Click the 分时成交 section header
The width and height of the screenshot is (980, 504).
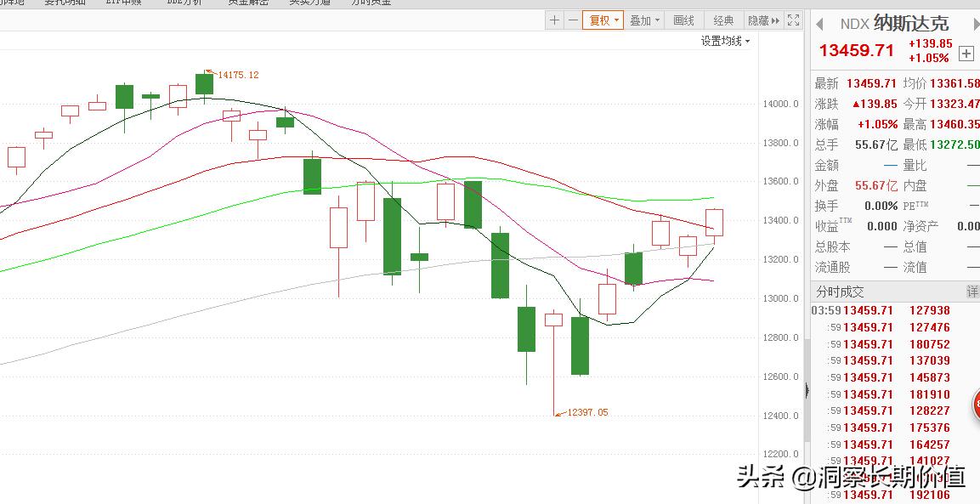(840, 292)
